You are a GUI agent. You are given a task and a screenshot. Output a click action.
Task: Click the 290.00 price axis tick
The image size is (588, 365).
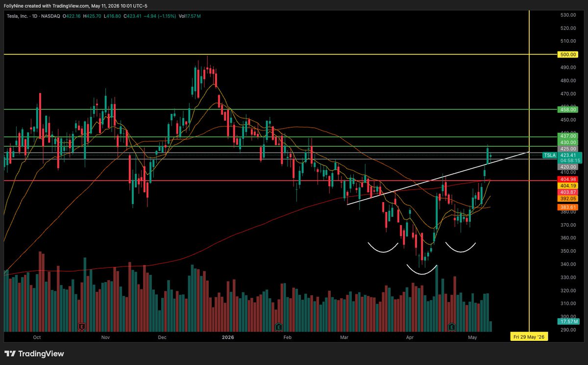568,330
